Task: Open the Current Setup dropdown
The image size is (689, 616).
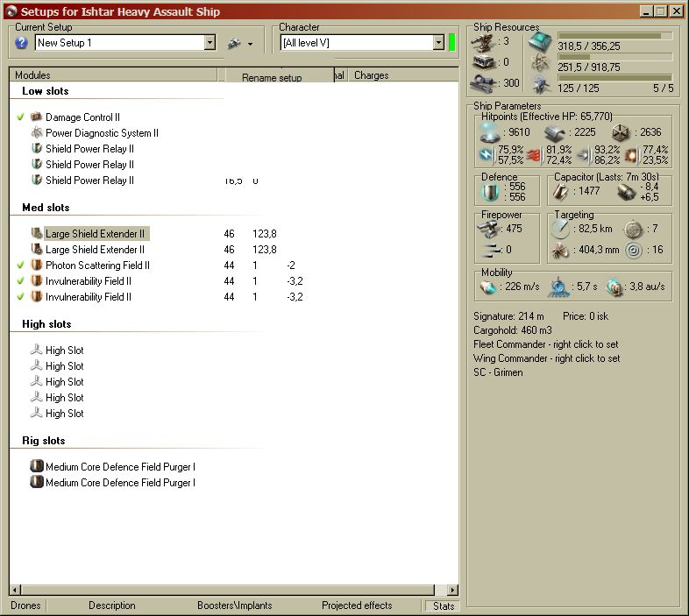Action: pyautogui.click(x=210, y=43)
